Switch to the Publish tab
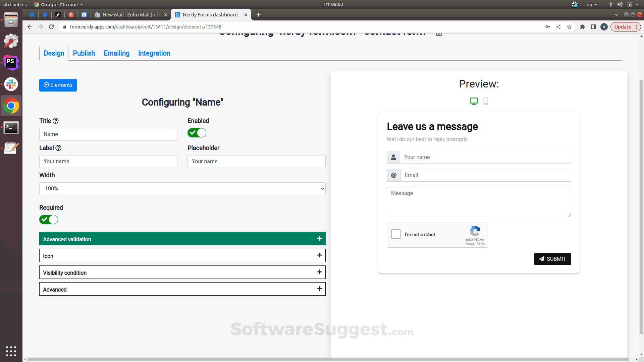The height and width of the screenshot is (362, 644). pyautogui.click(x=84, y=53)
